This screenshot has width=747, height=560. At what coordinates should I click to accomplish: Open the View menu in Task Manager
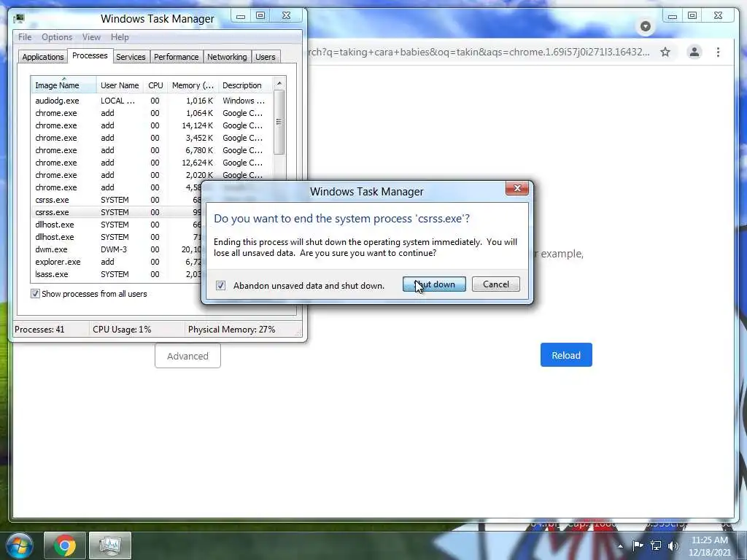coord(91,37)
